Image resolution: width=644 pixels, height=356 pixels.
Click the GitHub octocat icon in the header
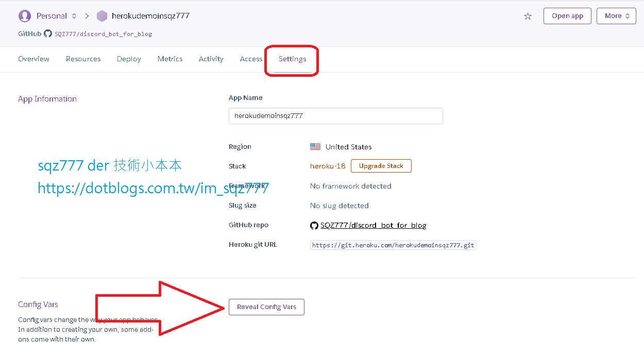(48, 33)
